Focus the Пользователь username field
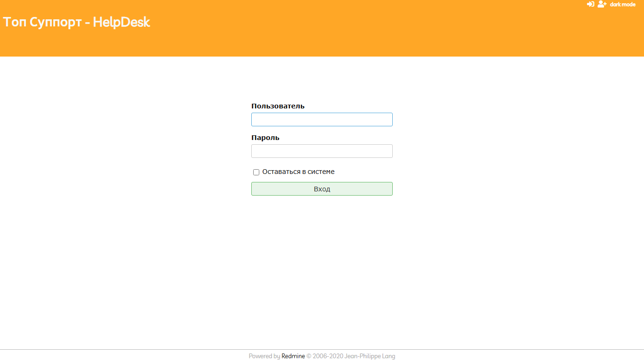The image size is (644, 362). [322, 119]
